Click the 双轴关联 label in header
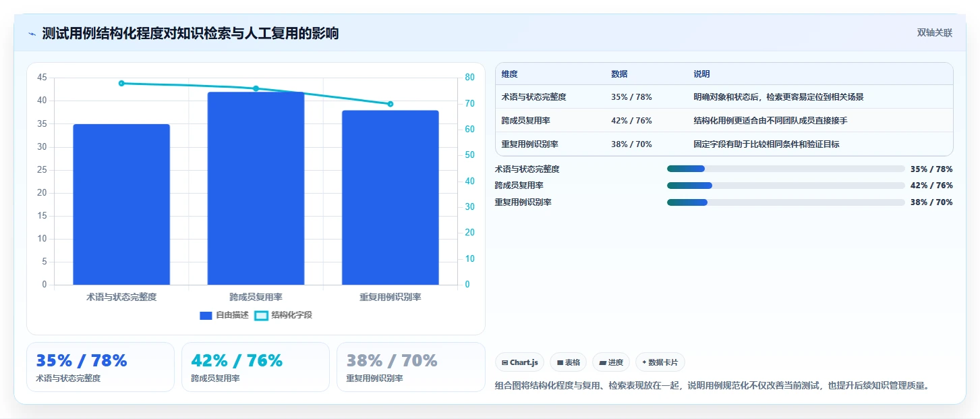Image resolution: width=980 pixels, height=419 pixels. click(x=934, y=33)
